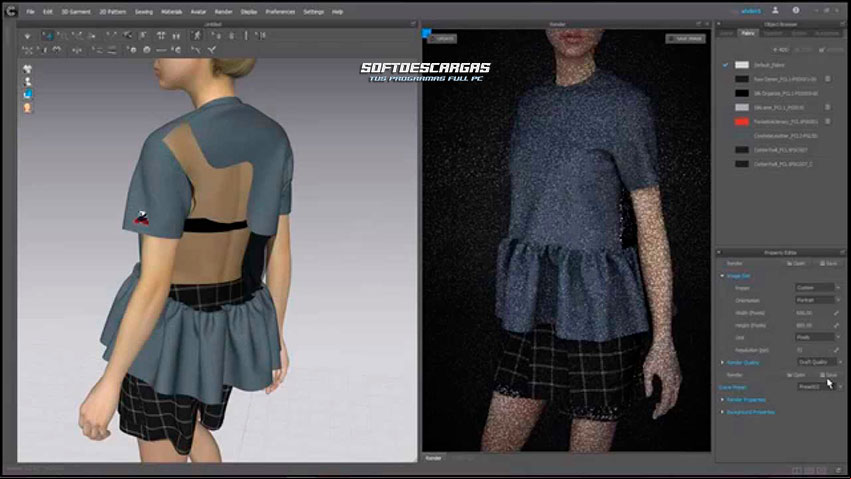
Task: Open the 3D Garment menu
Action: click(76, 11)
